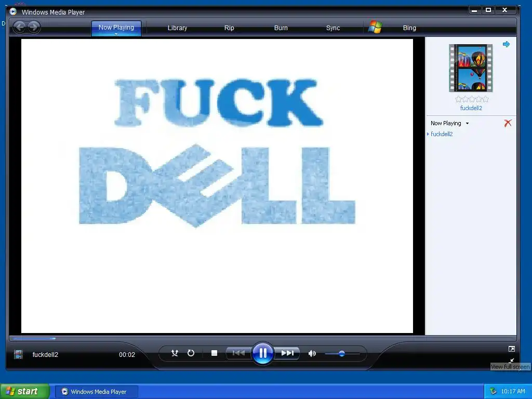The image size is (532, 399).
Task: Switch to the Library tab
Action: point(177,28)
